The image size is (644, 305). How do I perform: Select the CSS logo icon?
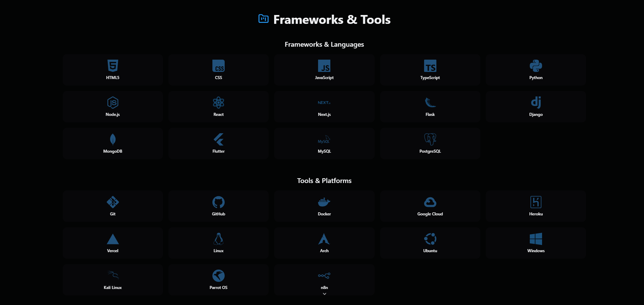(219, 66)
